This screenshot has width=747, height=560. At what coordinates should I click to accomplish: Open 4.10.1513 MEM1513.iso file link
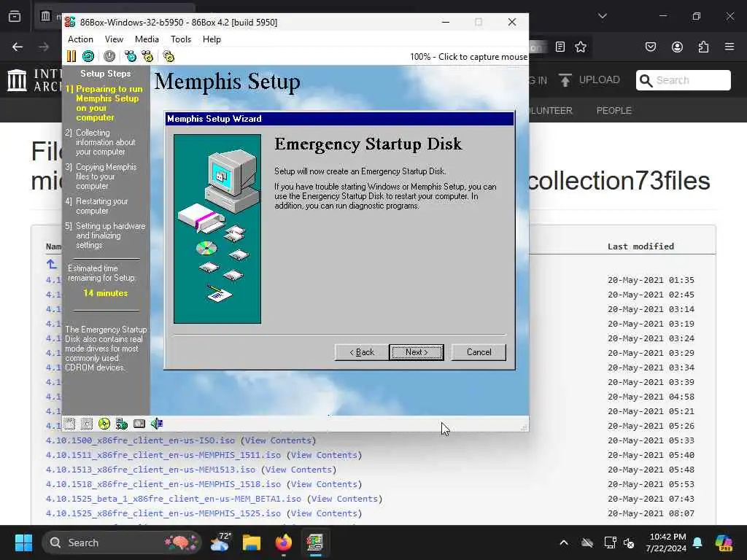(x=150, y=470)
